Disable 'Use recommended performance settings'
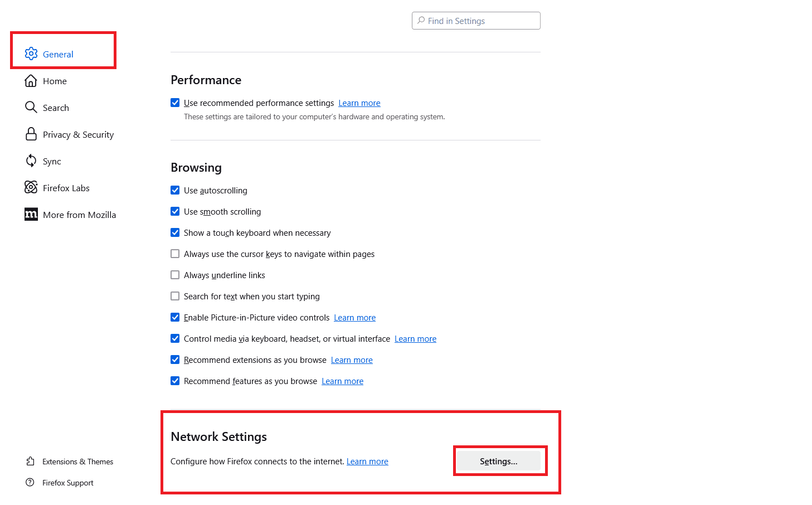Image resolution: width=812 pixels, height=505 pixels. [x=175, y=103]
